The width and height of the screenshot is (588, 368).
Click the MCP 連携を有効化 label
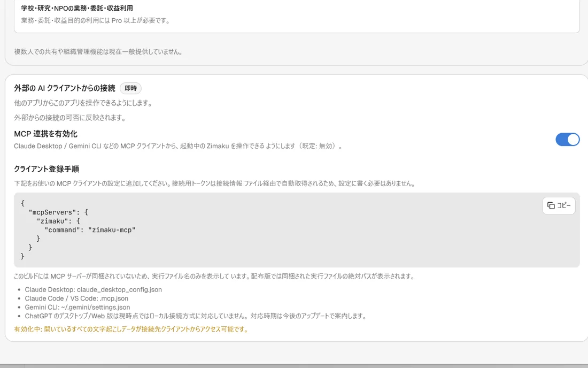point(46,134)
